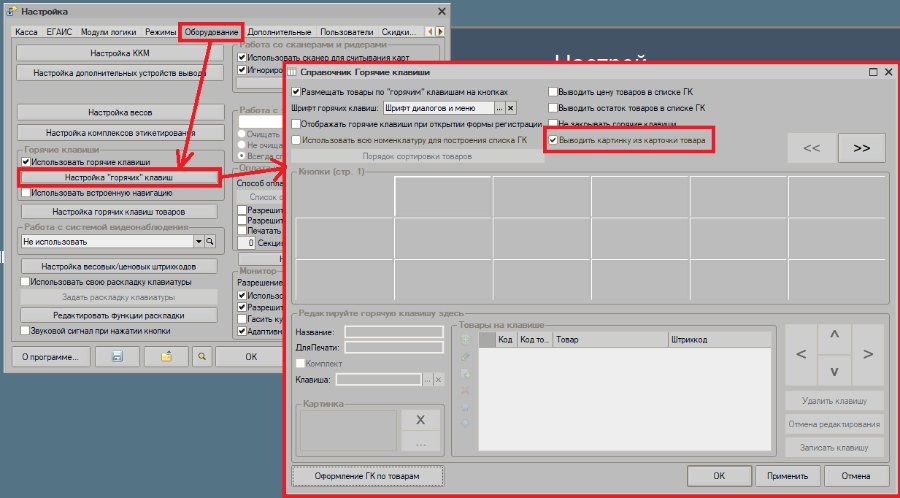Toggle Размещать товары по "горячим" клавишам на кнопках

click(x=296, y=92)
